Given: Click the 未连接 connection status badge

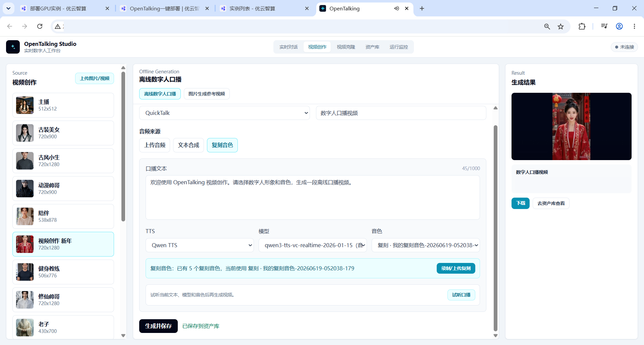Looking at the screenshot, I should tap(624, 47).
